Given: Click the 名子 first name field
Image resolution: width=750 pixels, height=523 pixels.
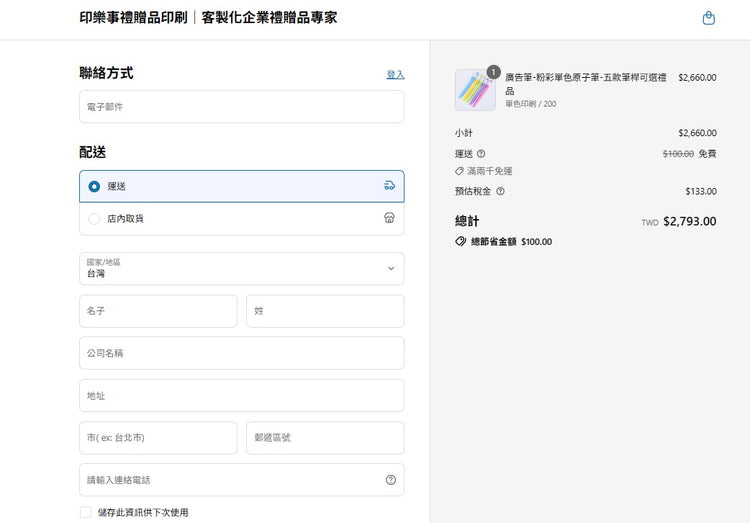Looking at the screenshot, I should point(158,311).
